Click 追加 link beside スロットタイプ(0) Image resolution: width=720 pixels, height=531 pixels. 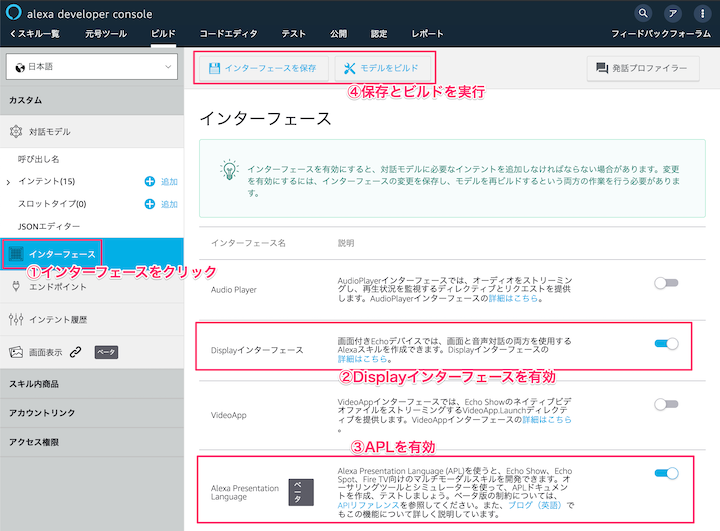(169, 204)
